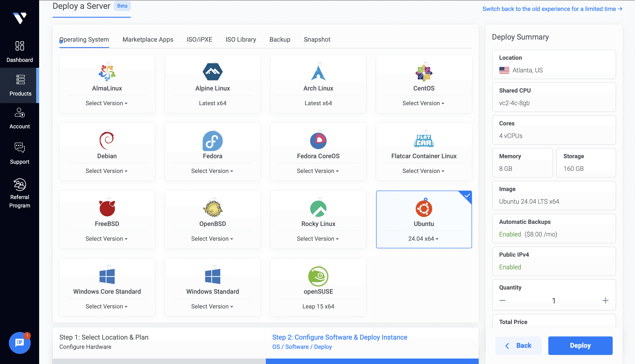Click the OpenBSD pufferfish logo

coord(213,209)
